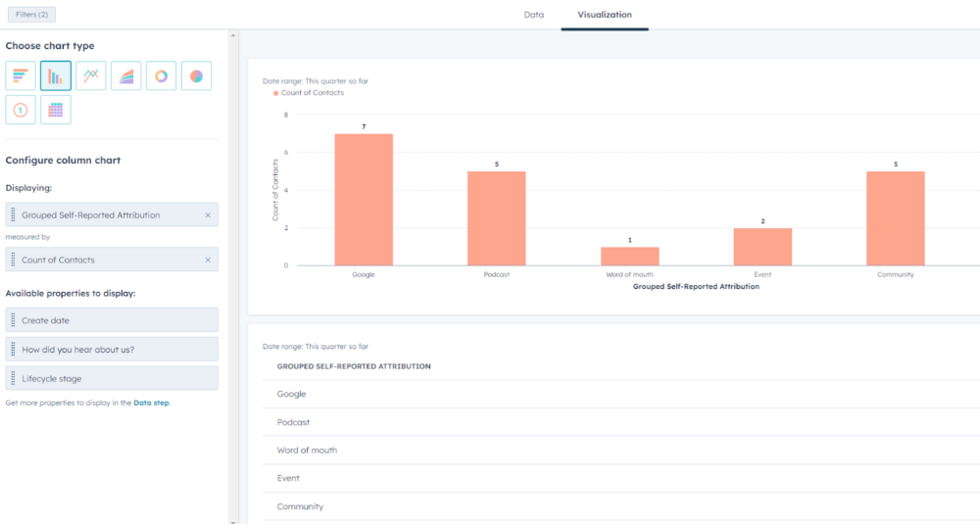Add 'How did you hear about us?' property
This screenshot has height=524, width=980.
[112, 350]
